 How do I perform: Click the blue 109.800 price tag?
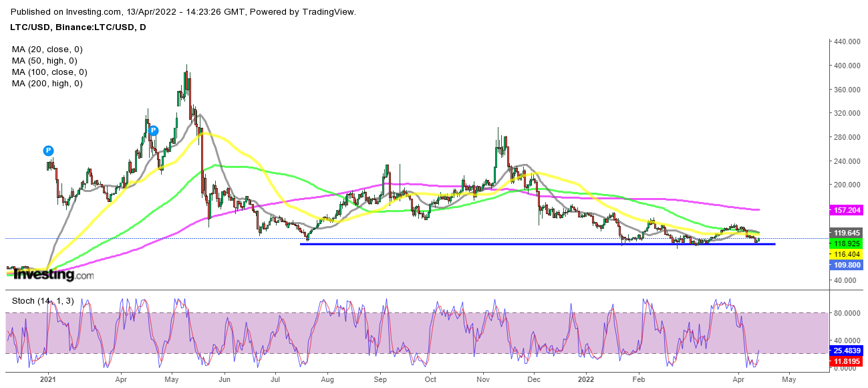tap(845, 266)
